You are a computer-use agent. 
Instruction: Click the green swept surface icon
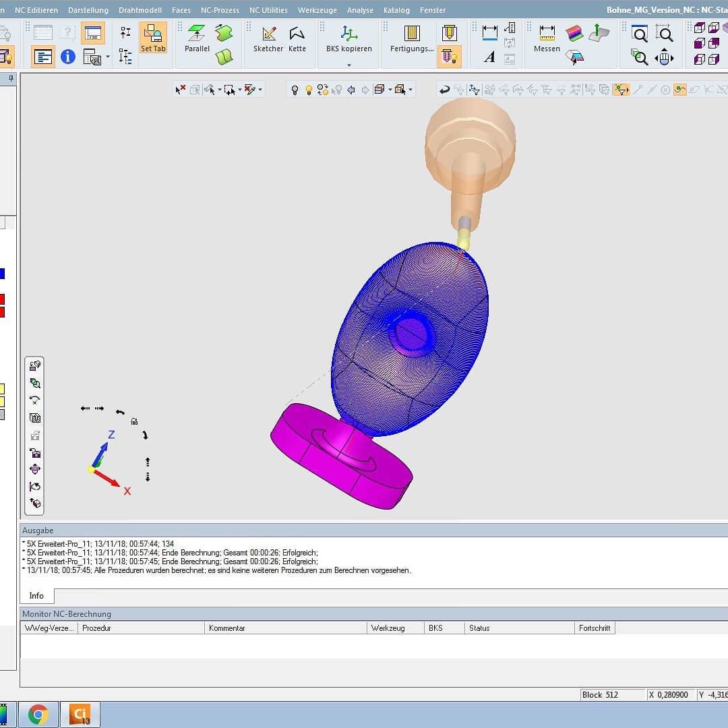coord(224,33)
